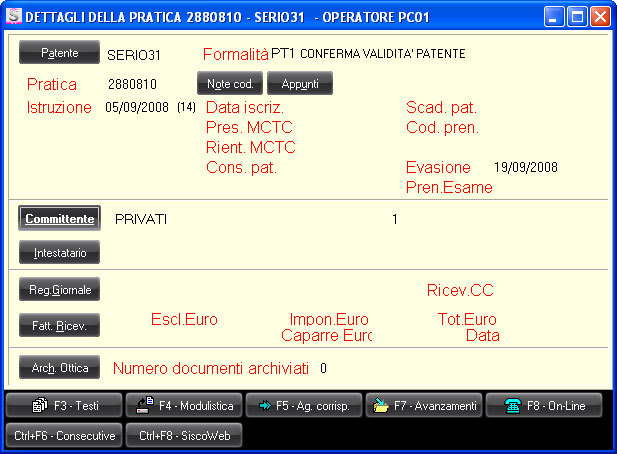Click the F4 Modulistica forms icon
Screen dimensions: 617x454
pos(144,406)
